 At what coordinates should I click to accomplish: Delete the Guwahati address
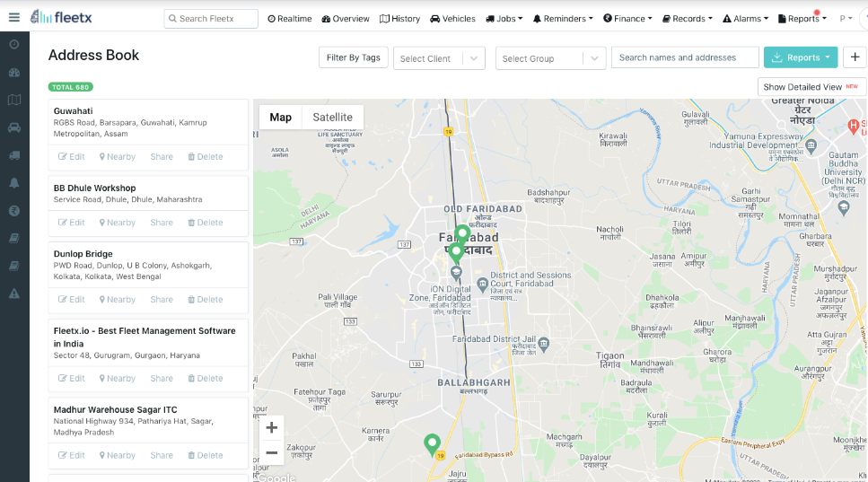tap(206, 156)
